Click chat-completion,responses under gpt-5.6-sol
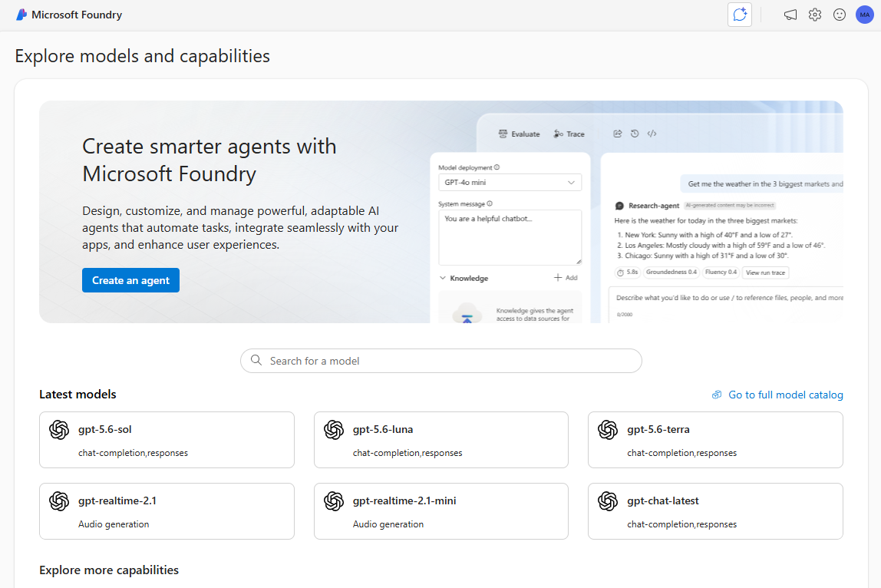The width and height of the screenshot is (881, 588). [x=134, y=453]
